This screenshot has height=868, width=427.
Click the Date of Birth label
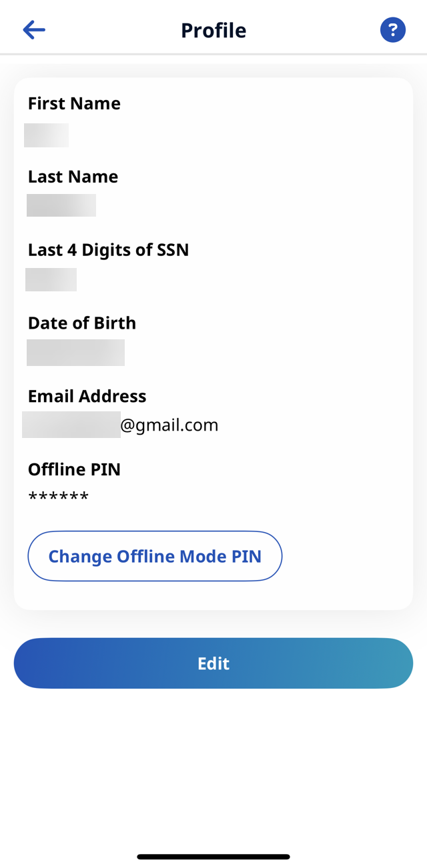pyautogui.click(x=81, y=323)
